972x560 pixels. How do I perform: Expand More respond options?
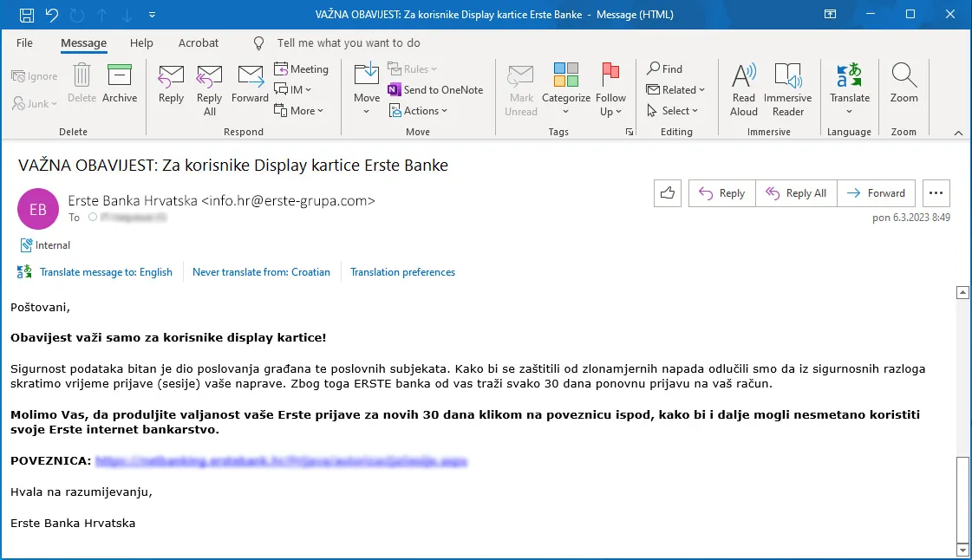click(x=299, y=111)
